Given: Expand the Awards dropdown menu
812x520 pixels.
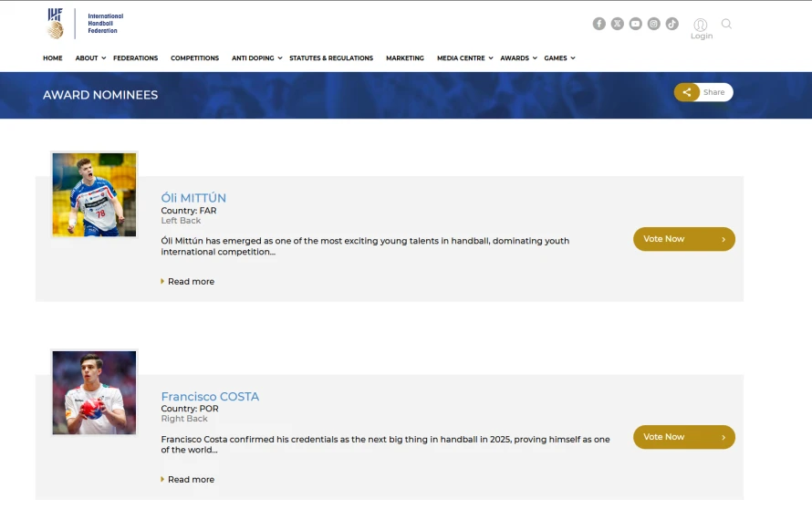Looking at the screenshot, I should point(518,58).
